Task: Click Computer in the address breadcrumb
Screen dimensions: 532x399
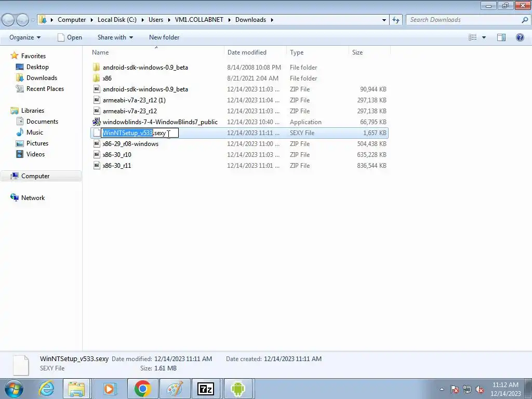Action: tap(72, 20)
